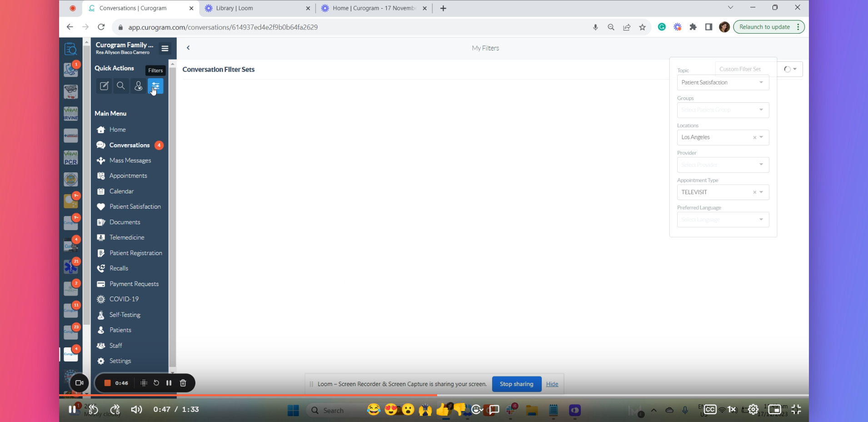Image resolution: width=868 pixels, height=422 pixels.
Task: Click the add patient icon in Quick Actions
Action: click(x=138, y=86)
